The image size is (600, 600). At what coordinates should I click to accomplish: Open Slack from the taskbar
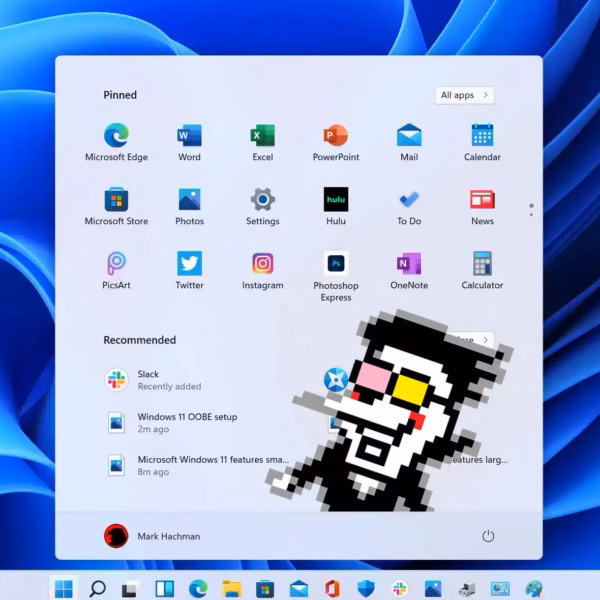[x=399, y=589]
